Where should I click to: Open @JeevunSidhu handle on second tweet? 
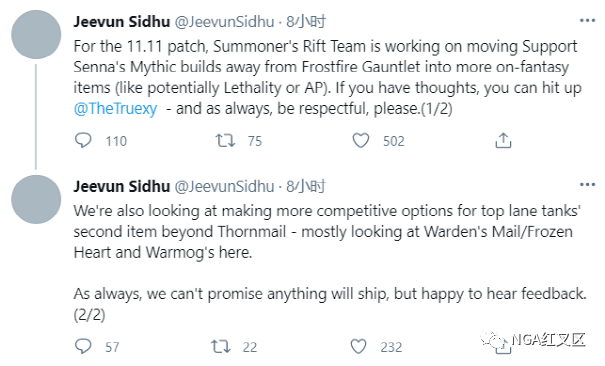pos(225,186)
